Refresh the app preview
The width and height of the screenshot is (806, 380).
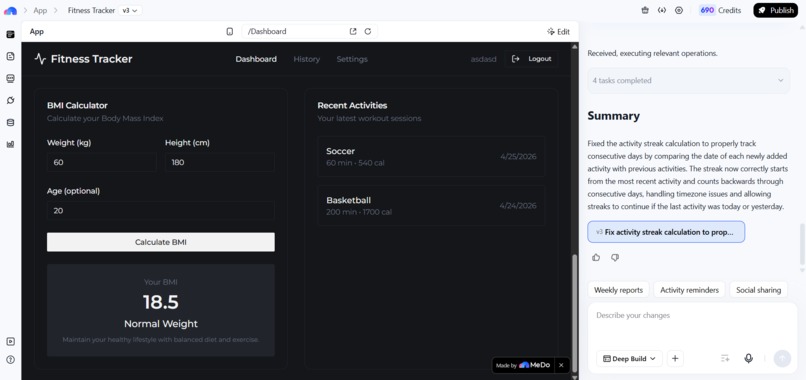[x=368, y=31]
